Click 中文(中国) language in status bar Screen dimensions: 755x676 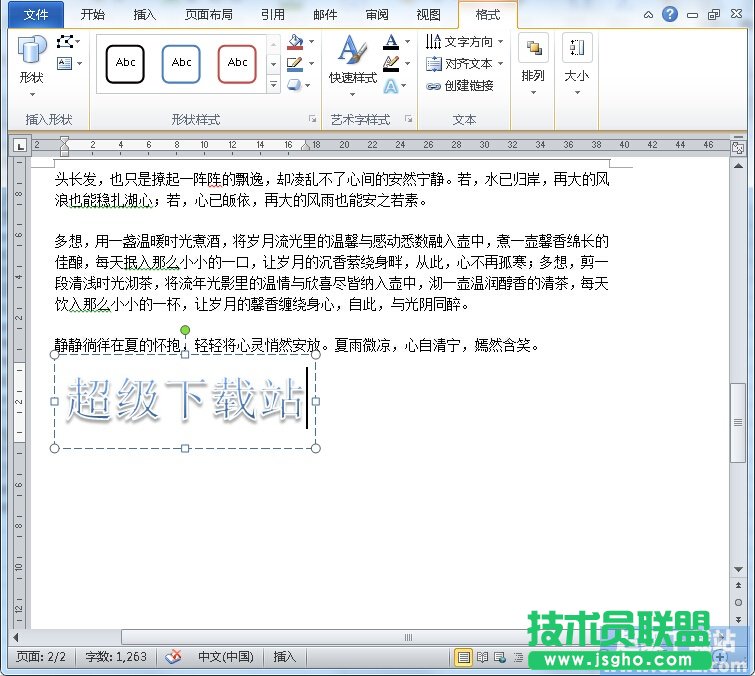(x=225, y=657)
